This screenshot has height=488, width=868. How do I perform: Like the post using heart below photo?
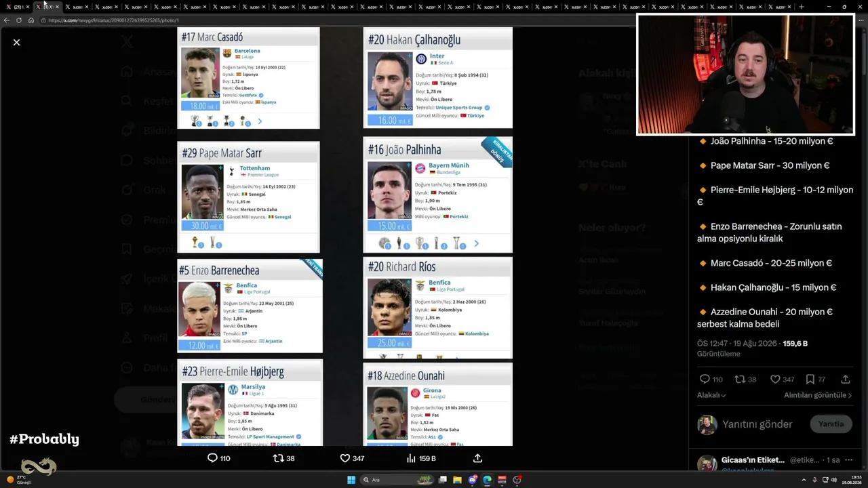[x=344, y=458]
